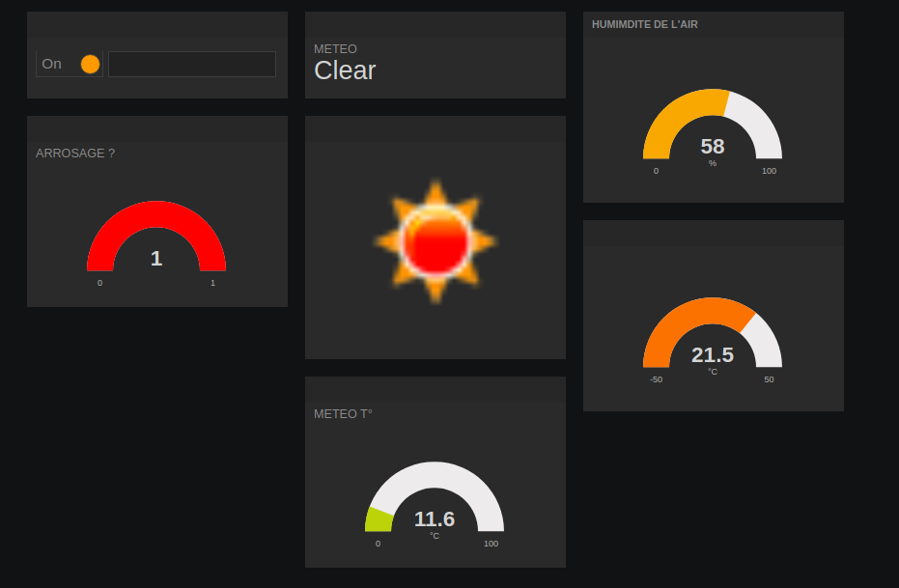Click the value 1 in ARROSAGE gauge

click(156, 258)
